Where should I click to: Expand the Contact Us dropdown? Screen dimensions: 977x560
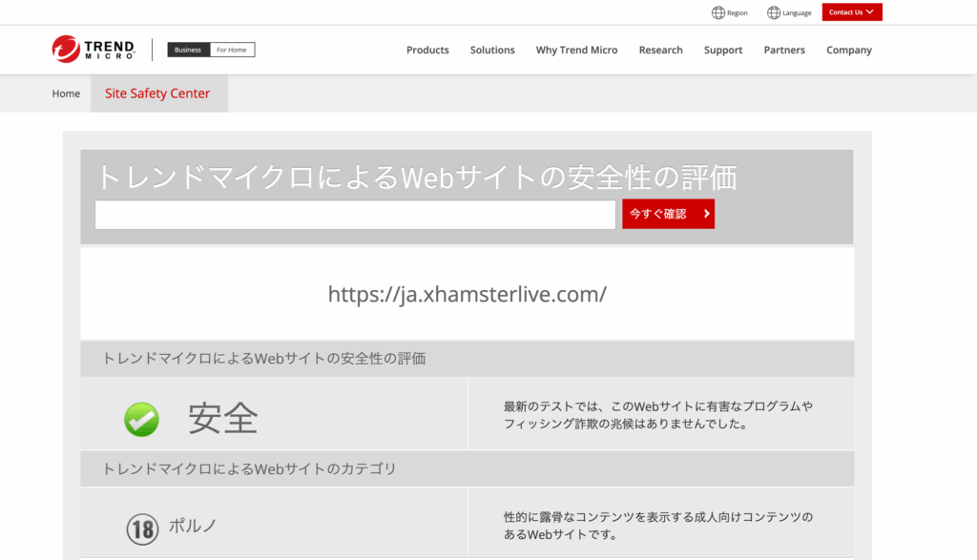[x=852, y=11]
